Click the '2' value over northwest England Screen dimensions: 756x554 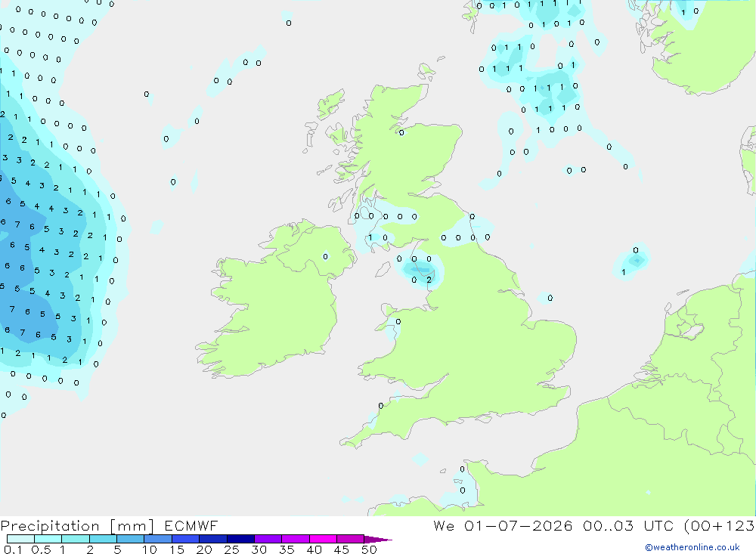[429, 280]
